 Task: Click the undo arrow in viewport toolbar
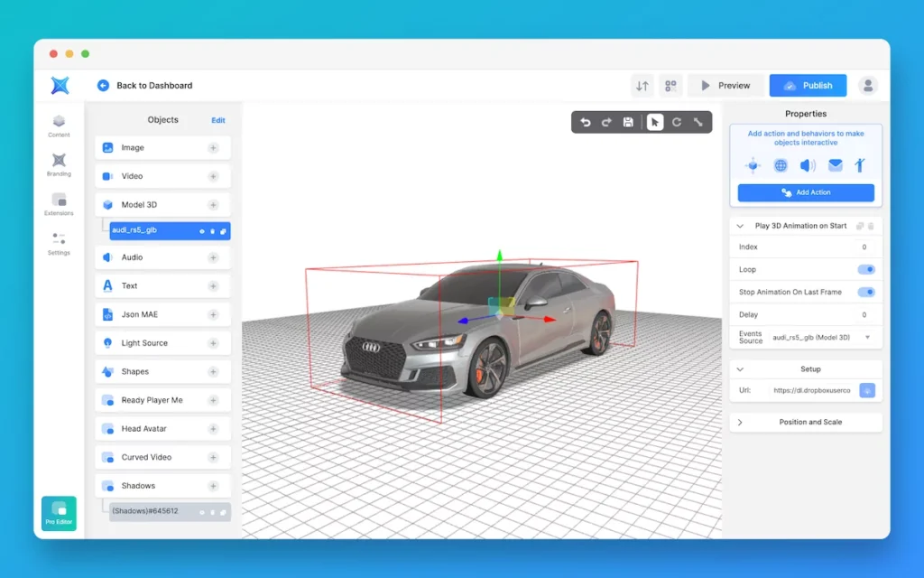coord(586,122)
